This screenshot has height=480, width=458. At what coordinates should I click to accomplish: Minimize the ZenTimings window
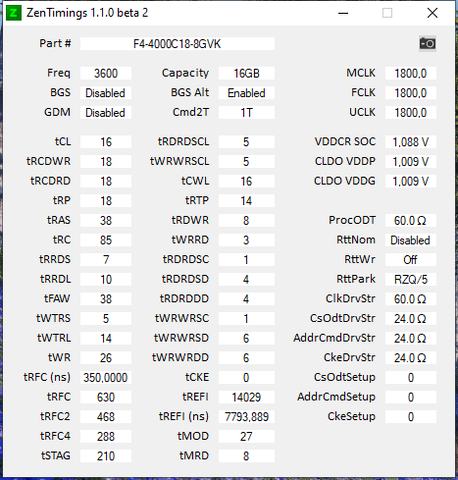pyautogui.click(x=343, y=13)
